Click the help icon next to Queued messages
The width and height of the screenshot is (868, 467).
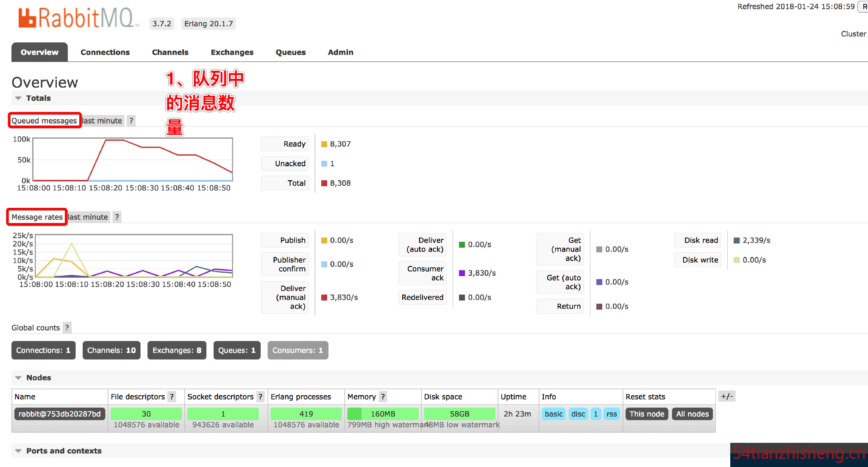click(x=131, y=121)
